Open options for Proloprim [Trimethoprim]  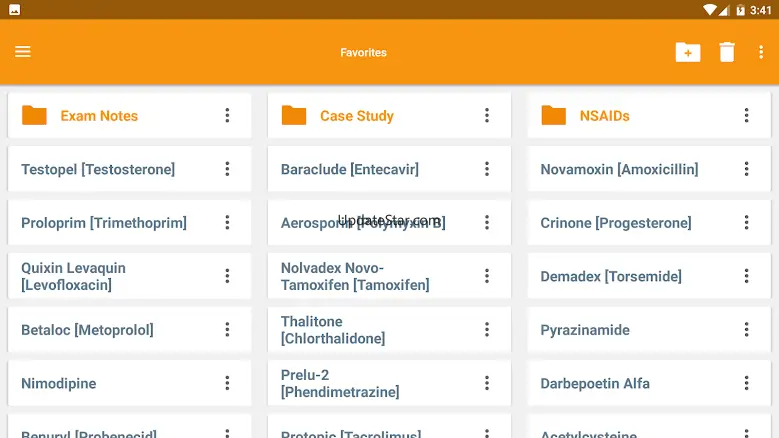pyautogui.click(x=227, y=222)
